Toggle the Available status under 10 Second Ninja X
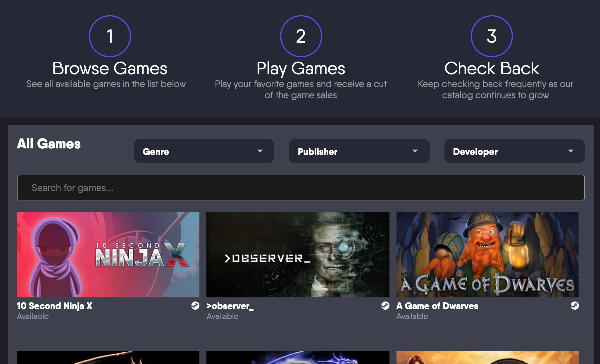The width and height of the screenshot is (600, 364). pos(33,316)
